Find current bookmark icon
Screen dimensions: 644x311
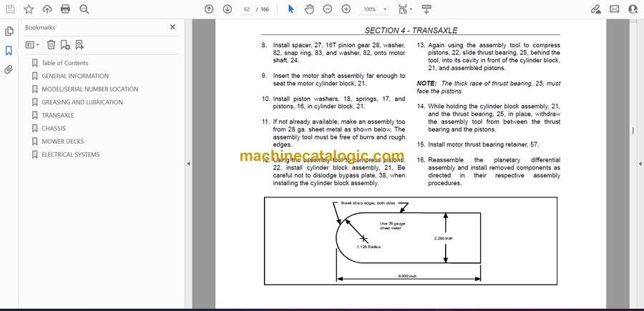(x=79, y=45)
